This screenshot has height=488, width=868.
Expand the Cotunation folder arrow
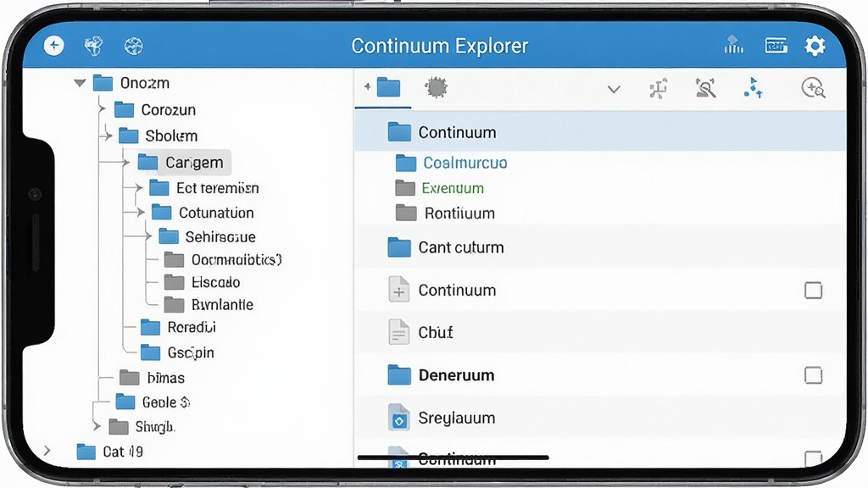(x=140, y=212)
